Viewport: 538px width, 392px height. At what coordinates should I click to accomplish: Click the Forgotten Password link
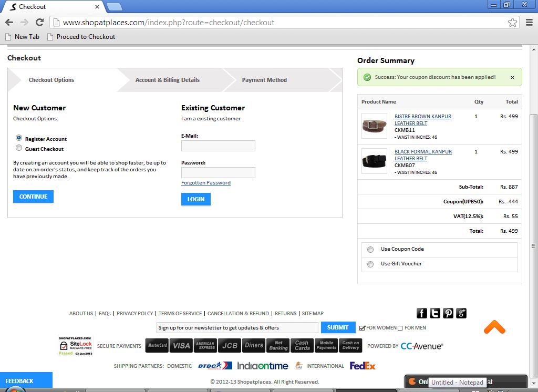click(206, 183)
